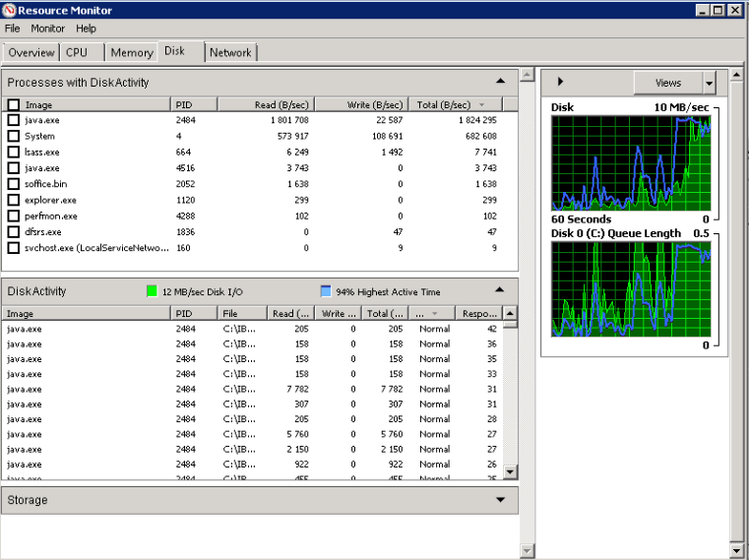The image size is (749, 560).
Task: Open the Views dropdown arrow
Action: coord(709,83)
